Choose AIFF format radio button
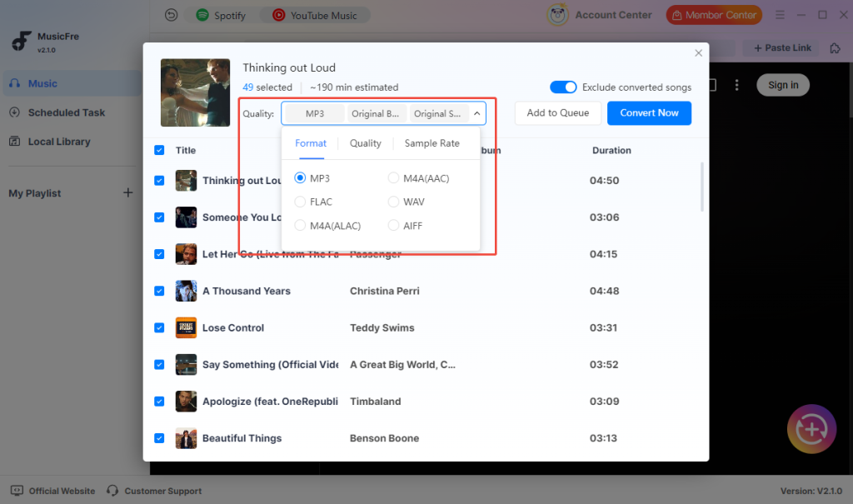Viewport: 853px width, 504px height. tap(393, 225)
